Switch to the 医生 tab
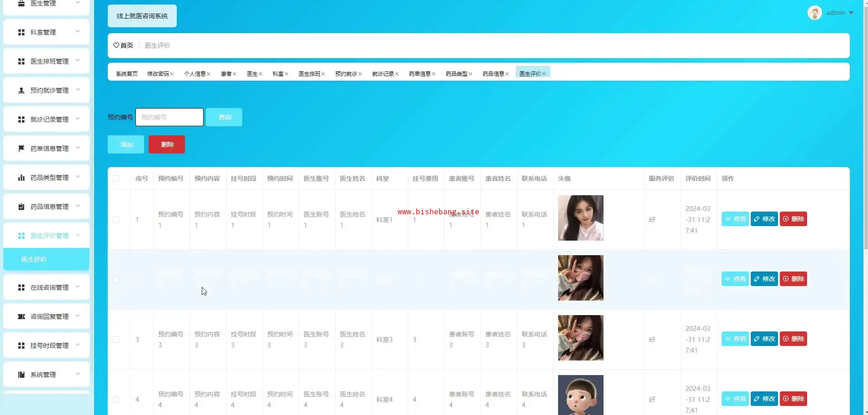Image resolution: width=868 pixels, height=415 pixels. [252, 74]
